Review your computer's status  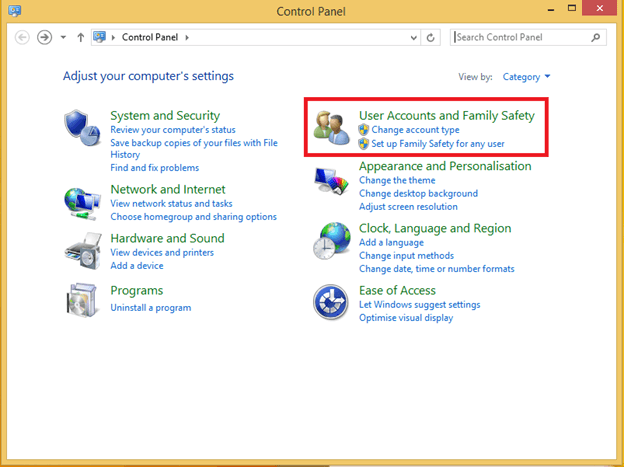pos(173,130)
